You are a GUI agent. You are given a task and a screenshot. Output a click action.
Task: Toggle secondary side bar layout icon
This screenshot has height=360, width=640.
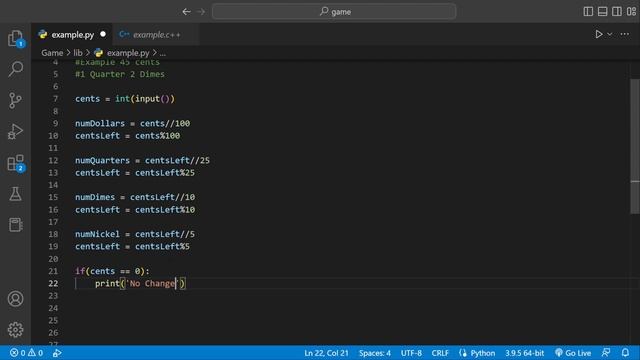tap(617, 11)
